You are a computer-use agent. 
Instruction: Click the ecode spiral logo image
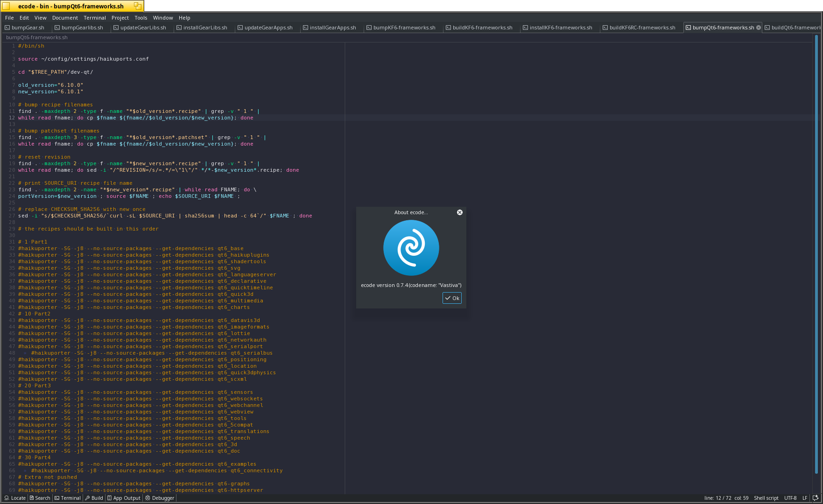click(411, 248)
